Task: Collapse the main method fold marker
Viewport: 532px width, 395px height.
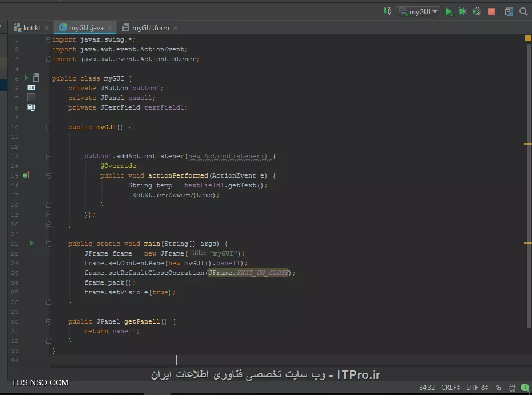Action: pyautogui.click(x=49, y=244)
